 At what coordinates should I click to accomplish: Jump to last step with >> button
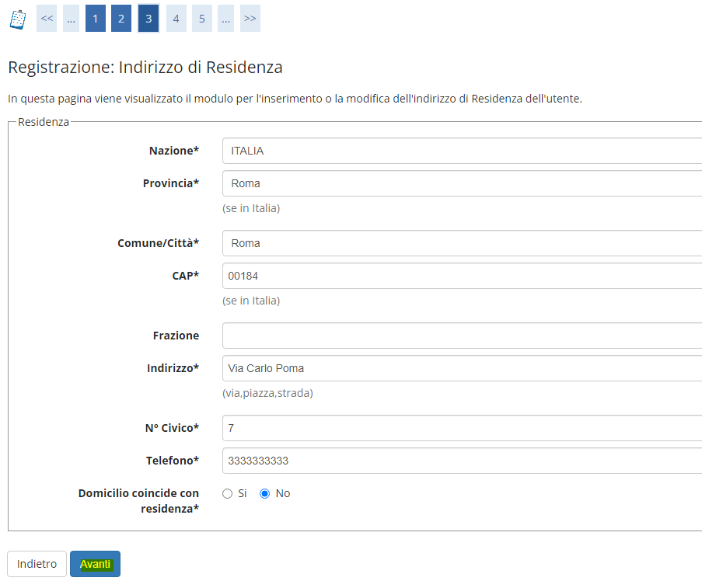(250, 19)
